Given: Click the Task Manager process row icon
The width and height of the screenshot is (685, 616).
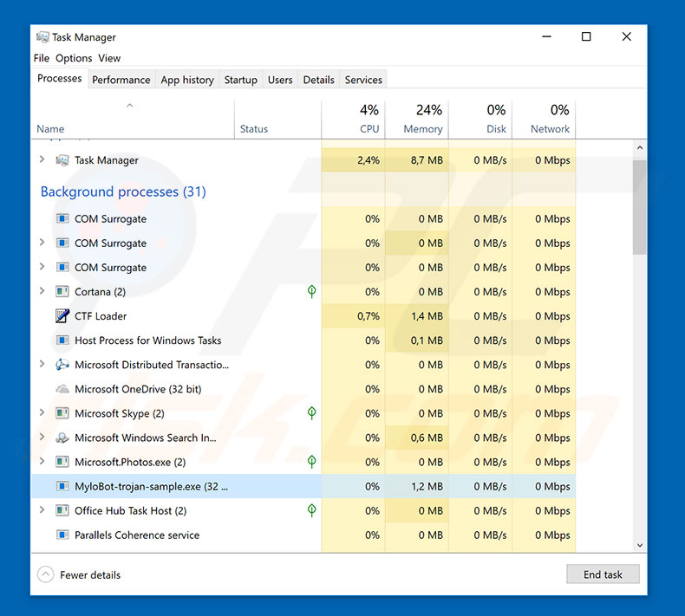Looking at the screenshot, I should [x=62, y=160].
